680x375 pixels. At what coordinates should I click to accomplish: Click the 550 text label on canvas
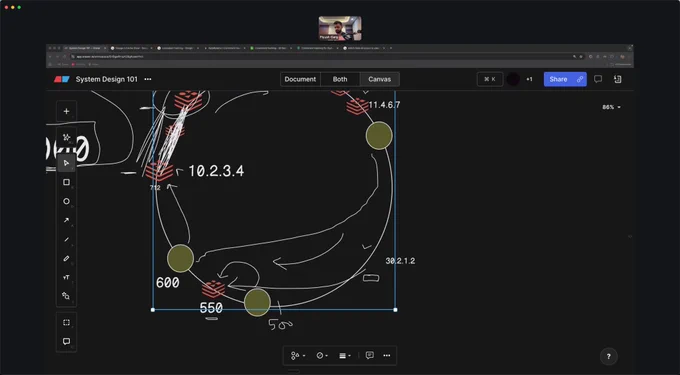coord(211,308)
